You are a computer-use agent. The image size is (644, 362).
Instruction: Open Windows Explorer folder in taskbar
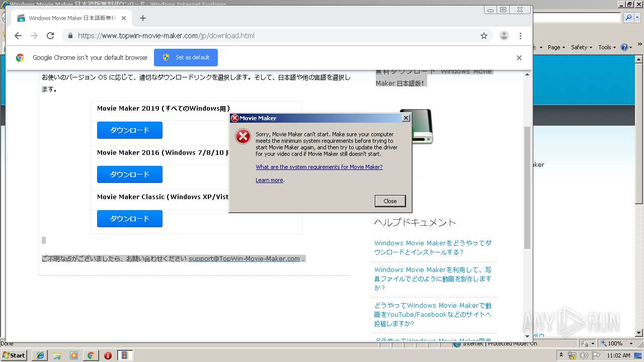pyautogui.click(x=57, y=355)
